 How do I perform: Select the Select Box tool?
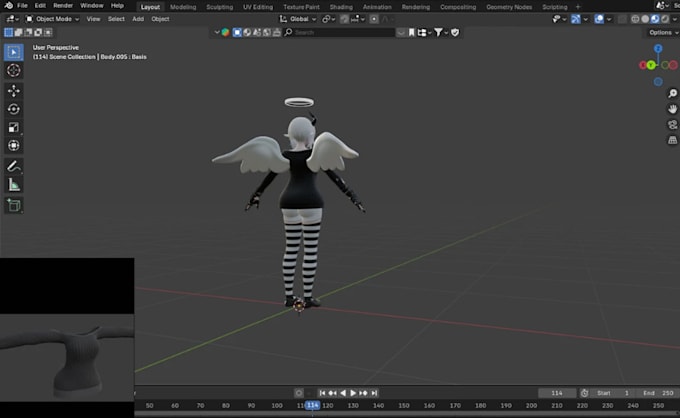(x=13, y=52)
